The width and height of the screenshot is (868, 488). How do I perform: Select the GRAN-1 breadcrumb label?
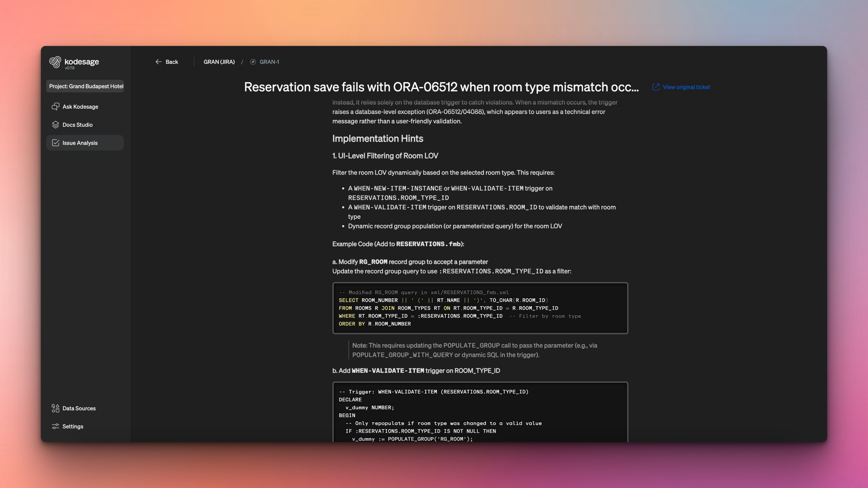pos(269,62)
